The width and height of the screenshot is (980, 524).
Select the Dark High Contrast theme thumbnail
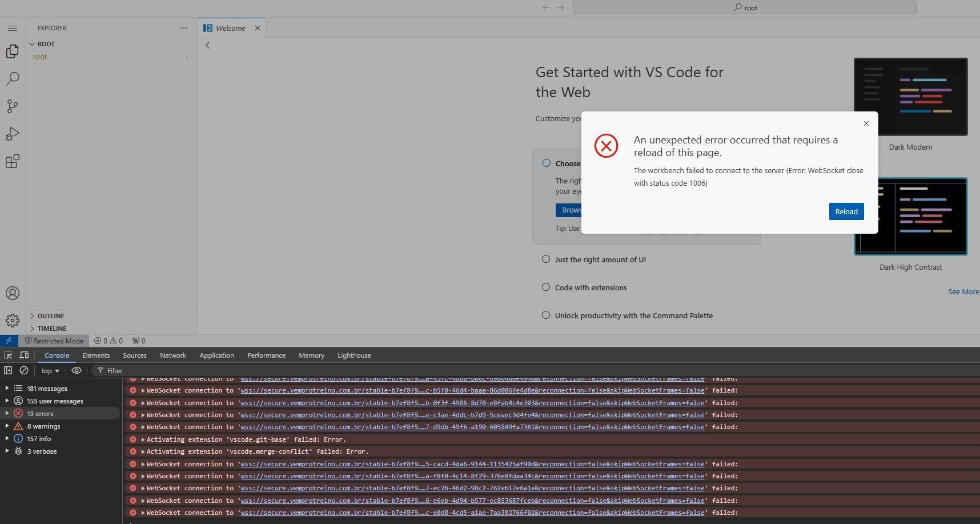910,217
